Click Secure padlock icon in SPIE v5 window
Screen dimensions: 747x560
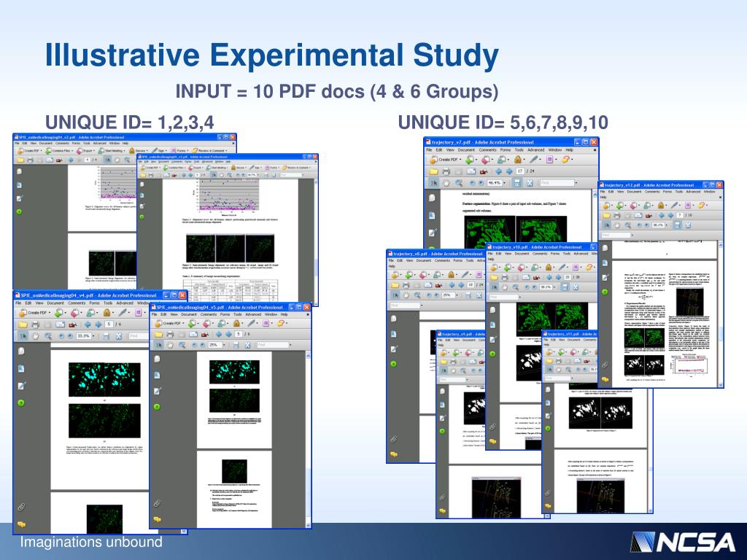pyautogui.click(x=236, y=323)
